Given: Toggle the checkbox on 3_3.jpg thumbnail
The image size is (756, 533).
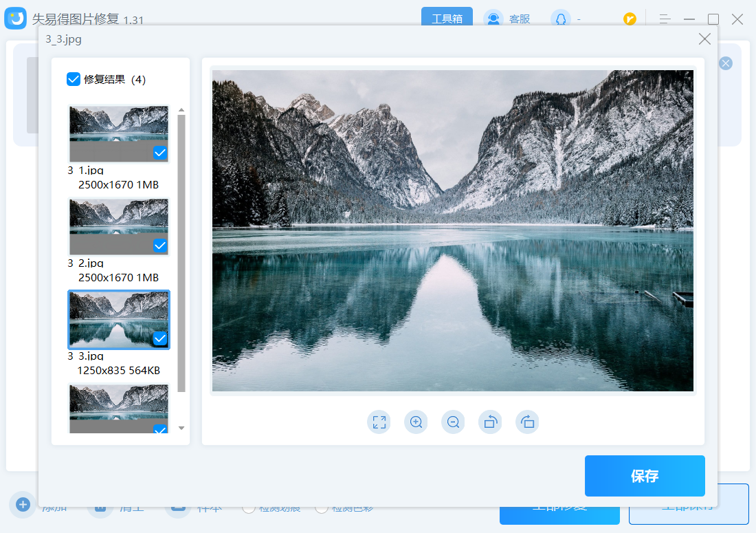Looking at the screenshot, I should pos(160,338).
